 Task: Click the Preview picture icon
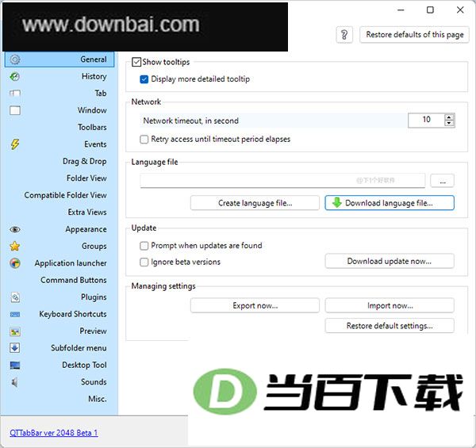pyautogui.click(x=15, y=331)
